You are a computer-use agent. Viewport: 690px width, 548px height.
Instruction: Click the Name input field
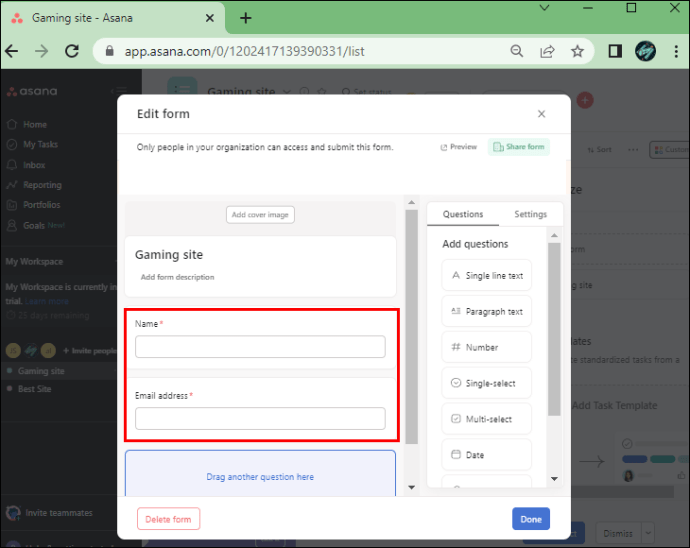[260, 347]
